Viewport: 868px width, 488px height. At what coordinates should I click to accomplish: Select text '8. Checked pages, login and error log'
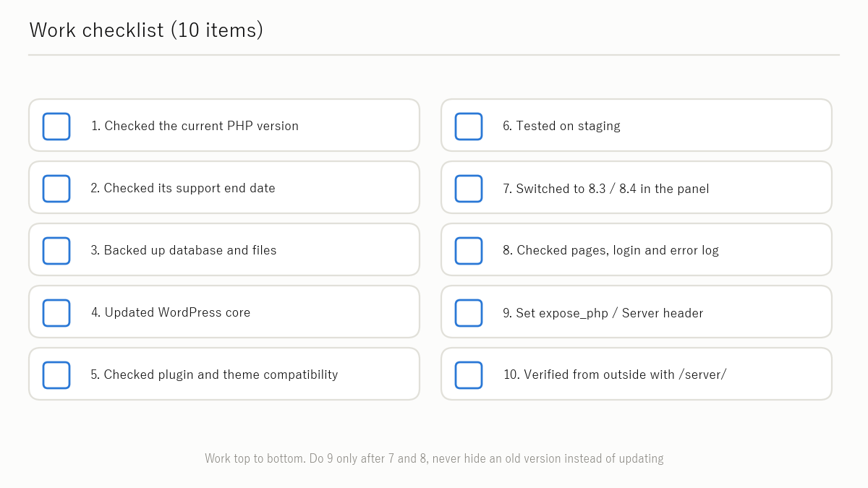point(611,250)
